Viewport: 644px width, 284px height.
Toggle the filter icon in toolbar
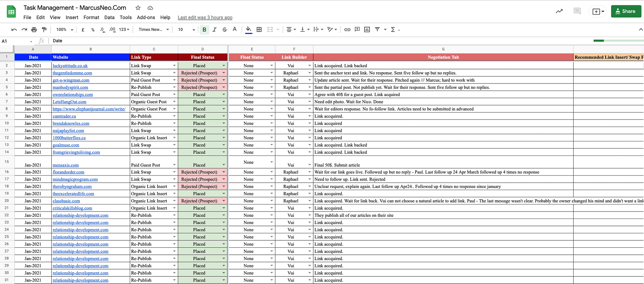click(x=377, y=30)
